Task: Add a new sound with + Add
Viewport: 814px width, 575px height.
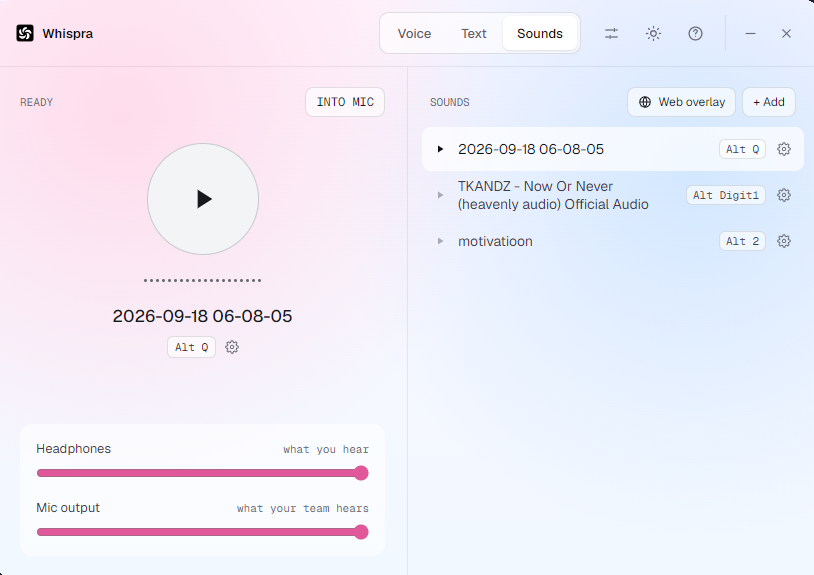Action: click(x=769, y=102)
